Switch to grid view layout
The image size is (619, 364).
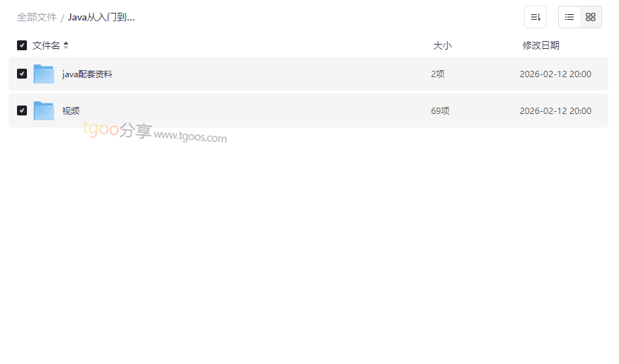click(x=591, y=17)
